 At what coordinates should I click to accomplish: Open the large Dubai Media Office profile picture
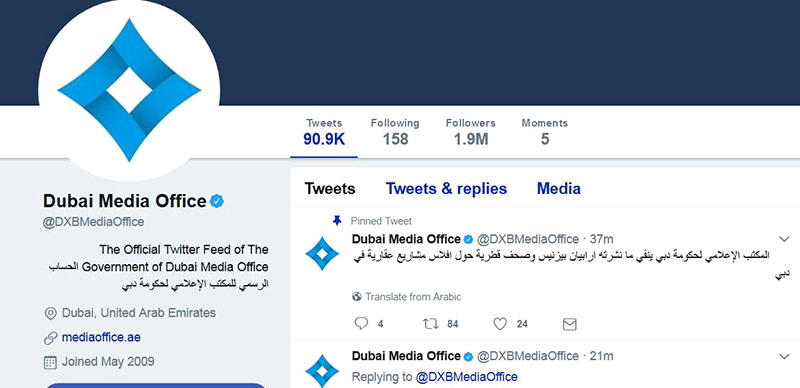(129, 90)
